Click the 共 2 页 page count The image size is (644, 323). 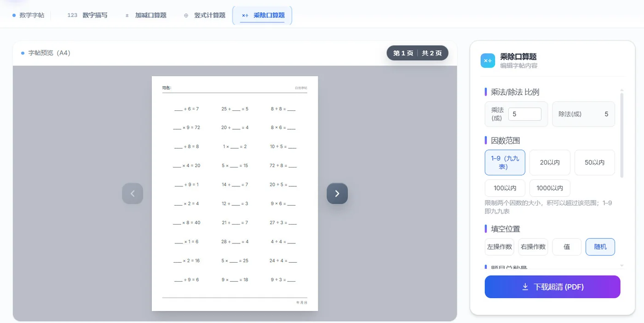pos(432,53)
